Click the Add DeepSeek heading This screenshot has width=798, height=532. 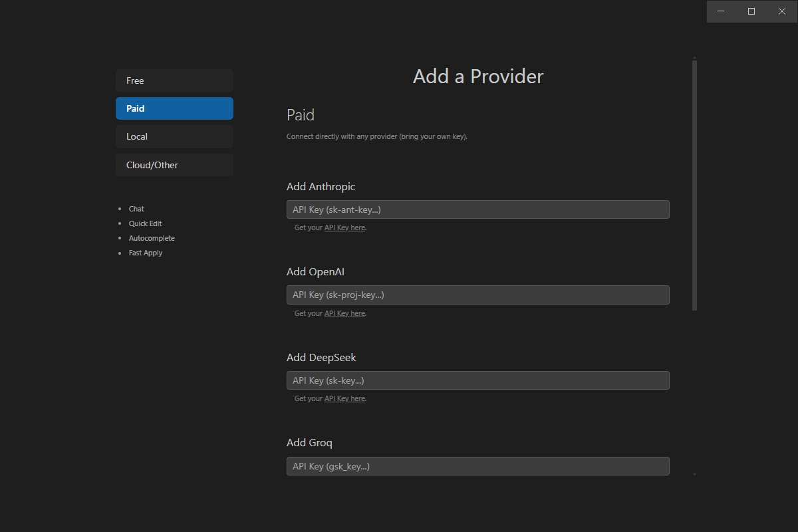[x=321, y=358]
